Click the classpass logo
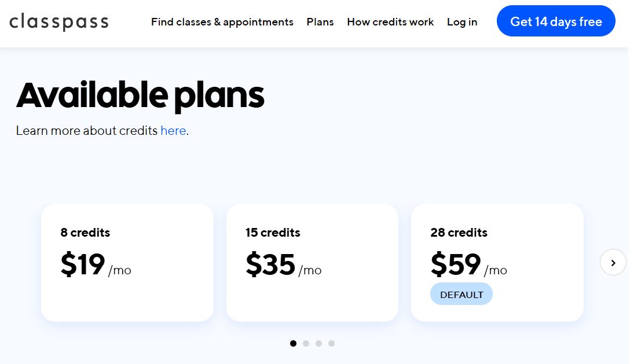630x364 pixels. click(58, 21)
